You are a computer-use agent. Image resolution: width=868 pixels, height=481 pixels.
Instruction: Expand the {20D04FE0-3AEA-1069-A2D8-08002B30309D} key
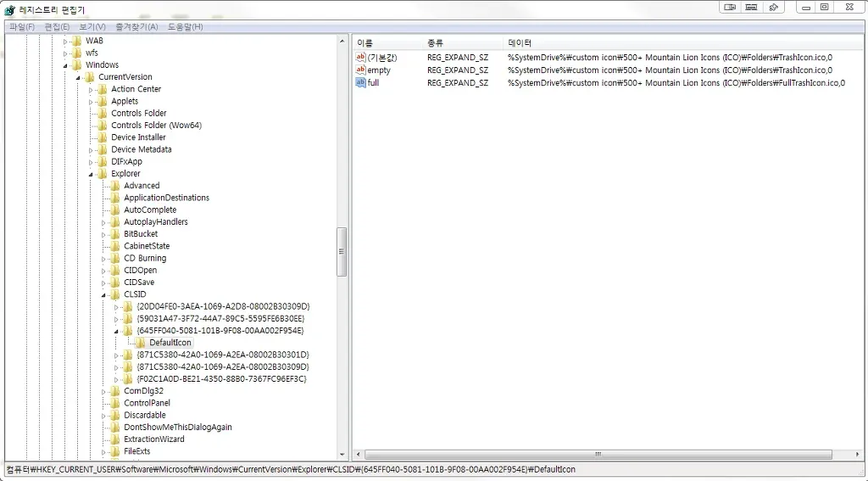tap(116, 307)
